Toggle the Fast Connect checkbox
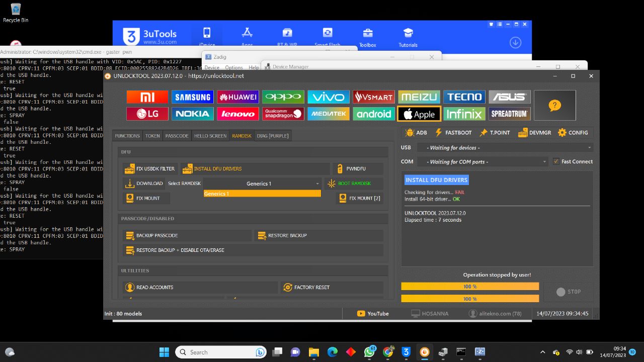The width and height of the screenshot is (644, 362). 556,161
